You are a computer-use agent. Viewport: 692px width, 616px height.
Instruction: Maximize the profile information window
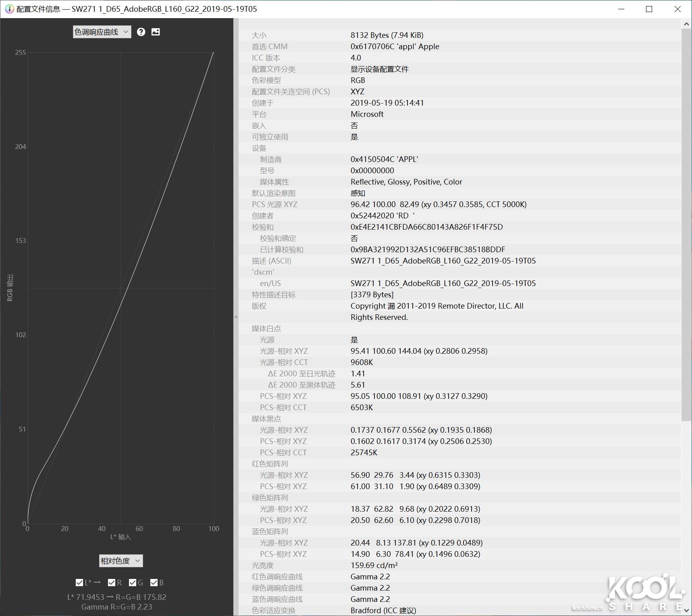point(649,9)
